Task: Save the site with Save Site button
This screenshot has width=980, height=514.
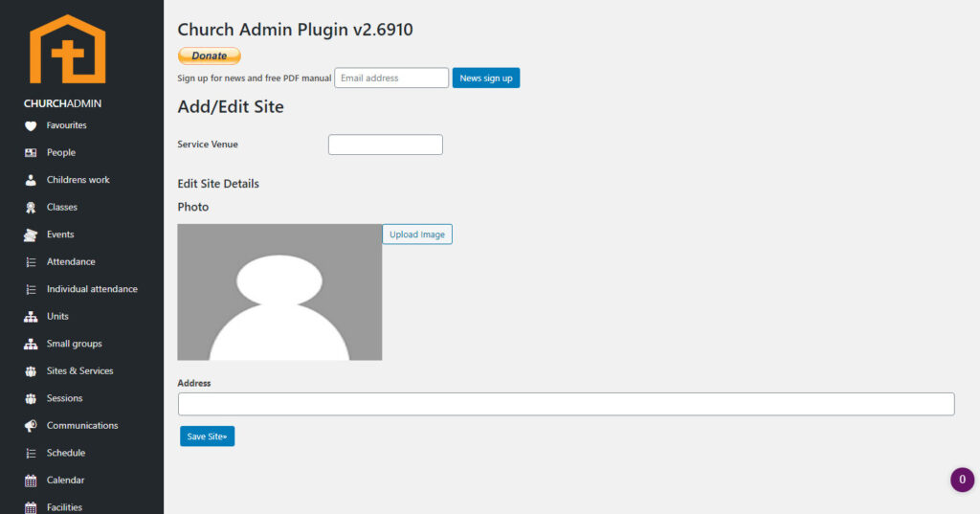Action: 207,436
